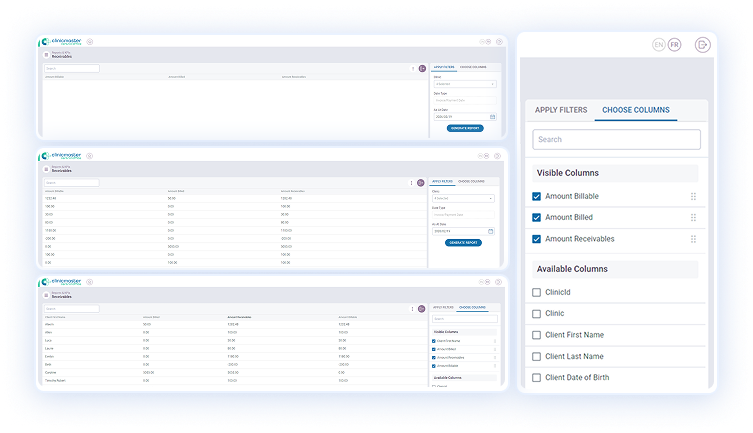The width and height of the screenshot is (753, 433).
Task: Click the logout icon beside the FR button
Action: [702, 45]
